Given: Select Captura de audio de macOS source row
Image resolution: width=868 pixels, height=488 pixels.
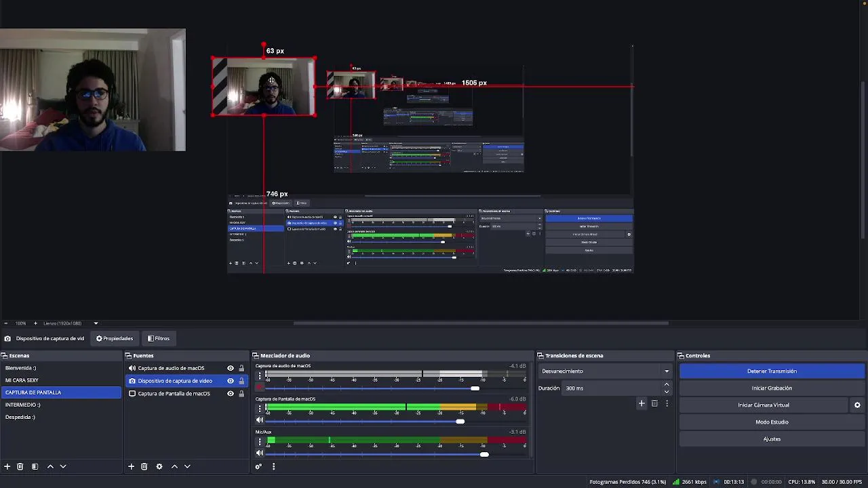Looking at the screenshot, I should tap(186, 368).
